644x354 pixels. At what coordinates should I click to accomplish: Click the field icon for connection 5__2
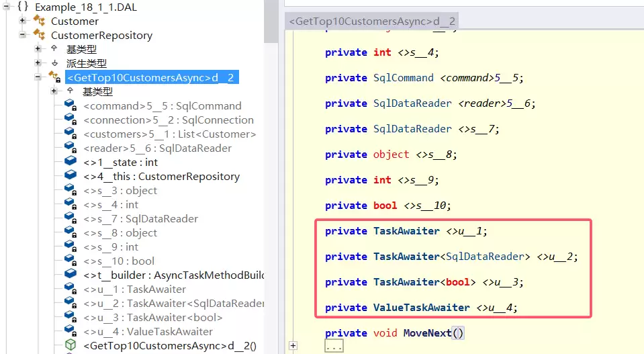click(71, 119)
